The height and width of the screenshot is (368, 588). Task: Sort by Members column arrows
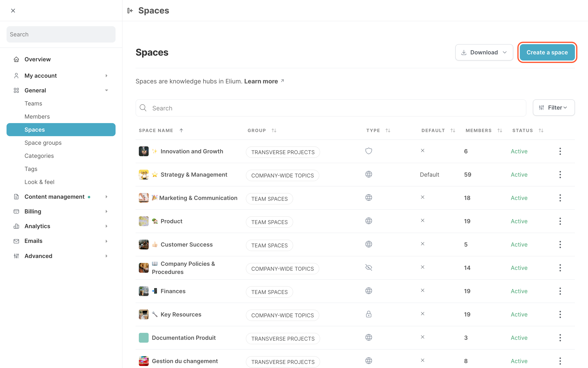(x=500, y=130)
